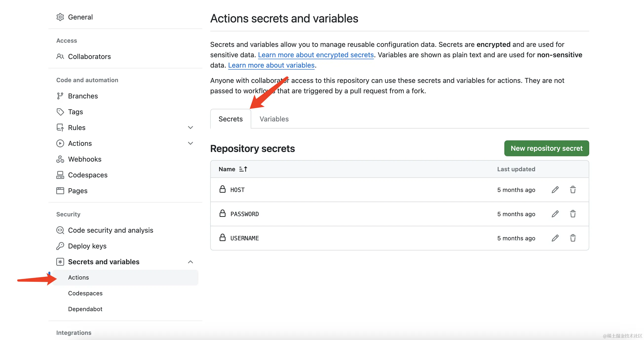The width and height of the screenshot is (644, 340).
Task: Collapse Secrets and variables section
Action: tap(190, 262)
